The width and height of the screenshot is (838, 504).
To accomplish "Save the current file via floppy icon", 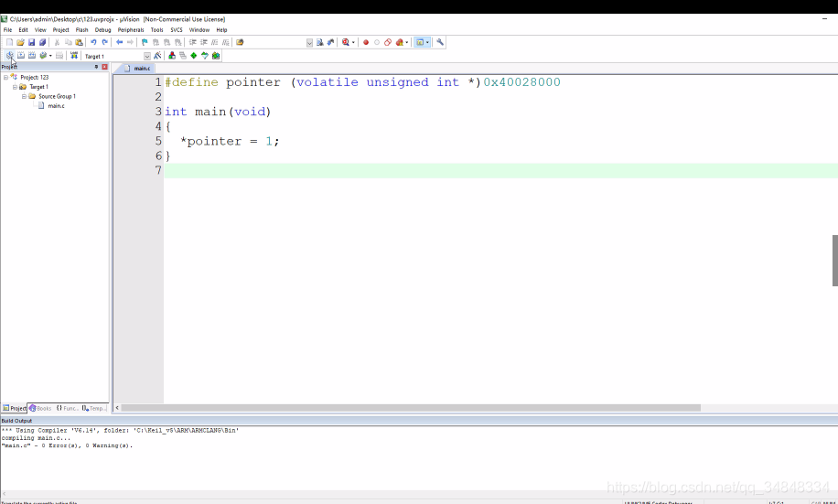I will 31,42.
